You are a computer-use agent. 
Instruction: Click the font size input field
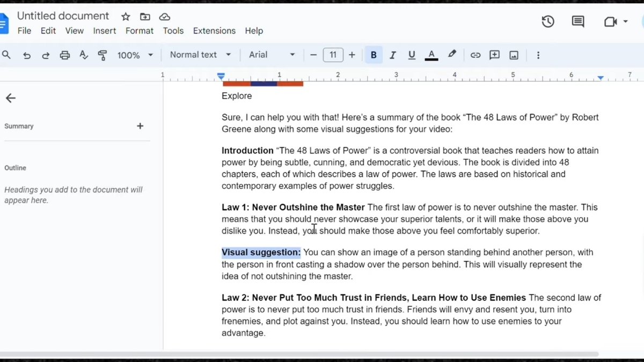click(333, 55)
